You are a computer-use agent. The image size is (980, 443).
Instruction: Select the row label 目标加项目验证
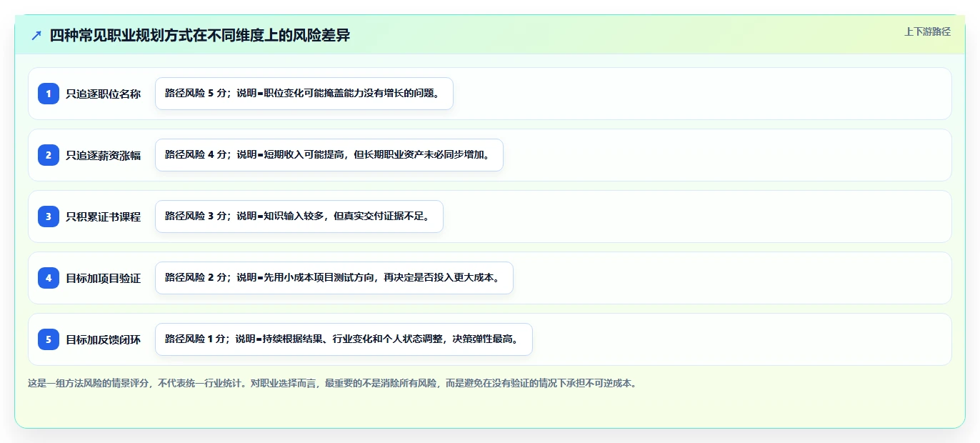click(104, 278)
